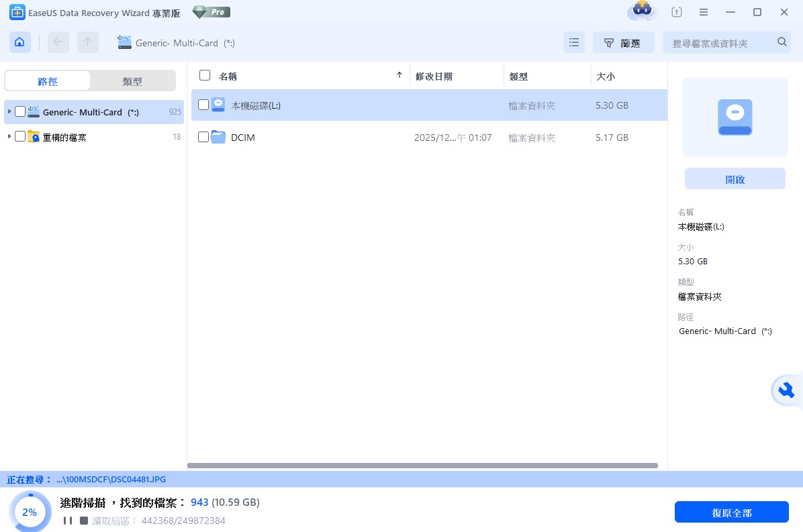The height and width of the screenshot is (532, 803).
Task: Click the 18 count beside 重構的檔案
Action: 177,137
